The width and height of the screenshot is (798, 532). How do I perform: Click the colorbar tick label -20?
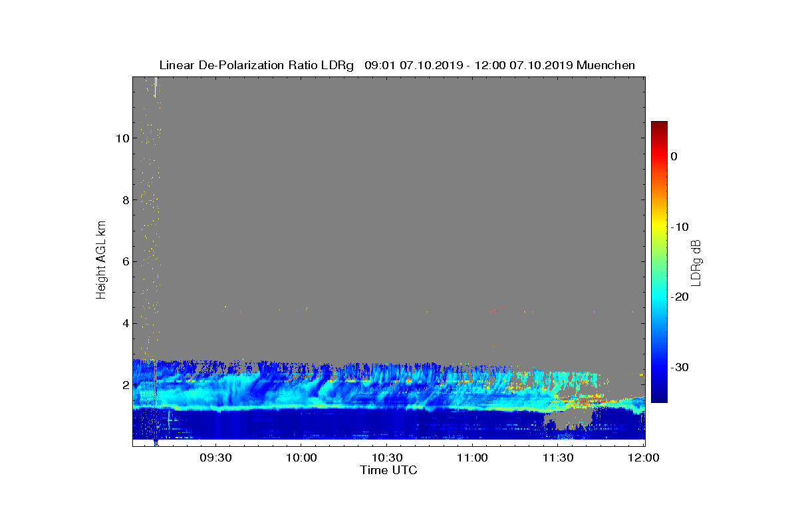[679, 297]
